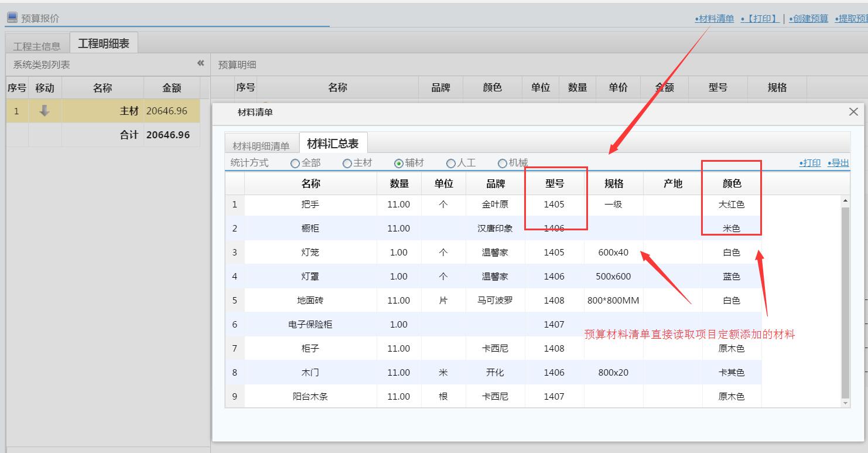Click the 导出 link in material dialog
Viewport: 868px width, 453px height.
[x=838, y=163]
